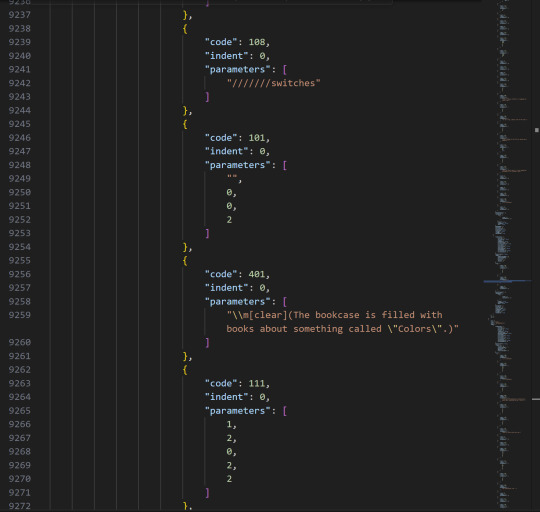Click empty string "" on line 9249
The height and width of the screenshot is (512, 540).
click(x=232, y=178)
